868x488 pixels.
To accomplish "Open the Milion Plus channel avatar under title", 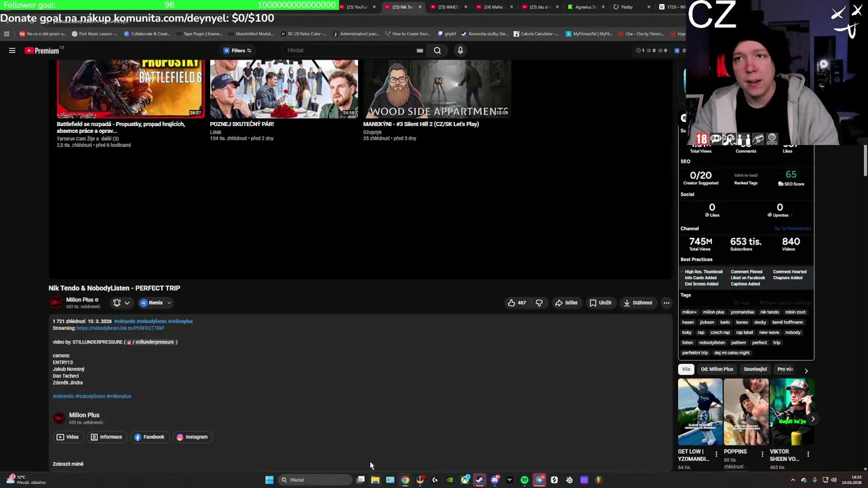I will click(x=56, y=303).
